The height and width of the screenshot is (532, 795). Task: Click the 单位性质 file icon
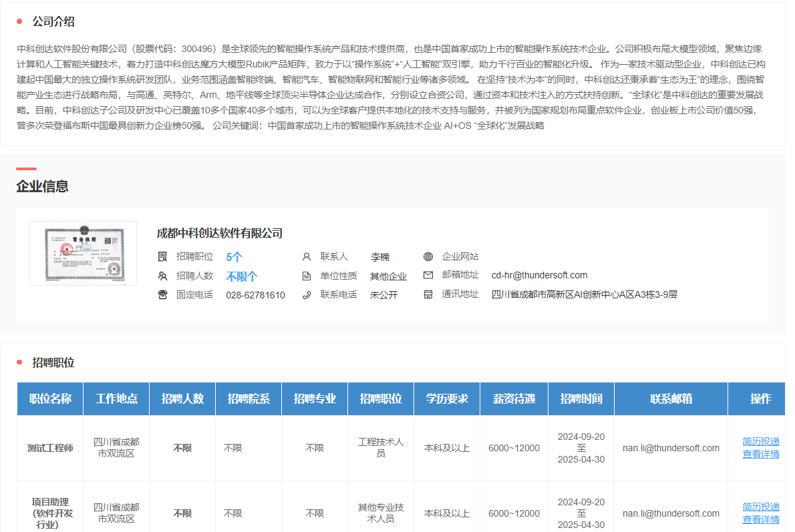pyautogui.click(x=306, y=276)
